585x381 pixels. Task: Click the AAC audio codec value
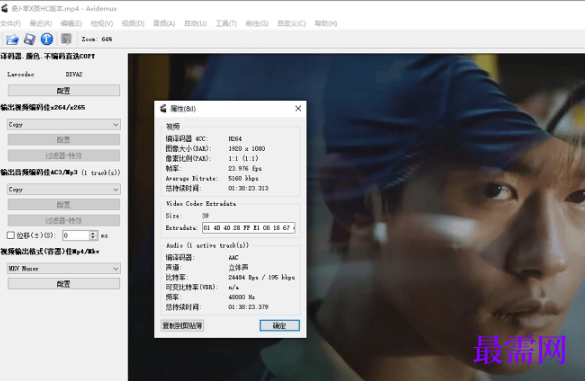233,257
